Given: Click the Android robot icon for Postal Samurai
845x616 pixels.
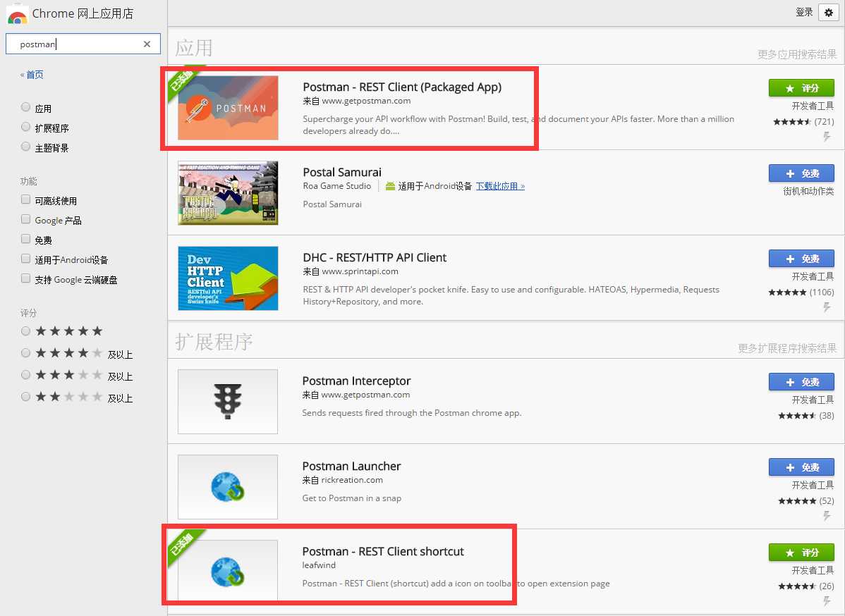Looking at the screenshot, I should (x=390, y=186).
